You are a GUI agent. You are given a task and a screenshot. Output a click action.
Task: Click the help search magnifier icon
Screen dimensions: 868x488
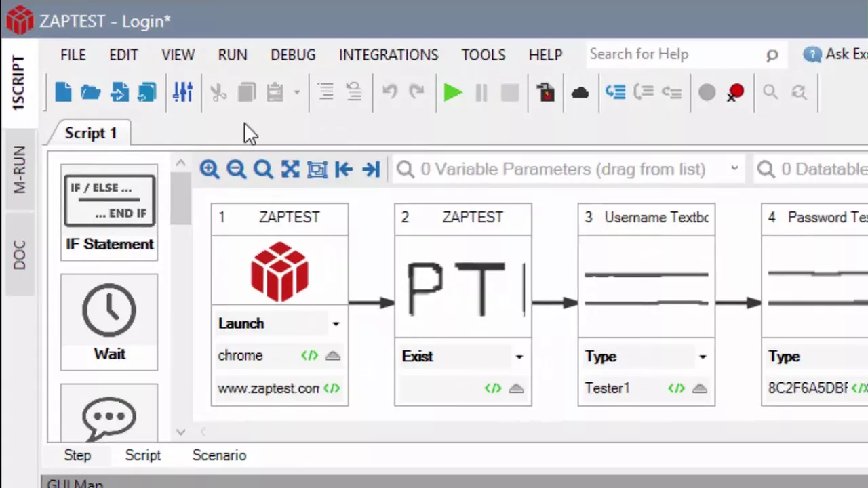(772, 56)
